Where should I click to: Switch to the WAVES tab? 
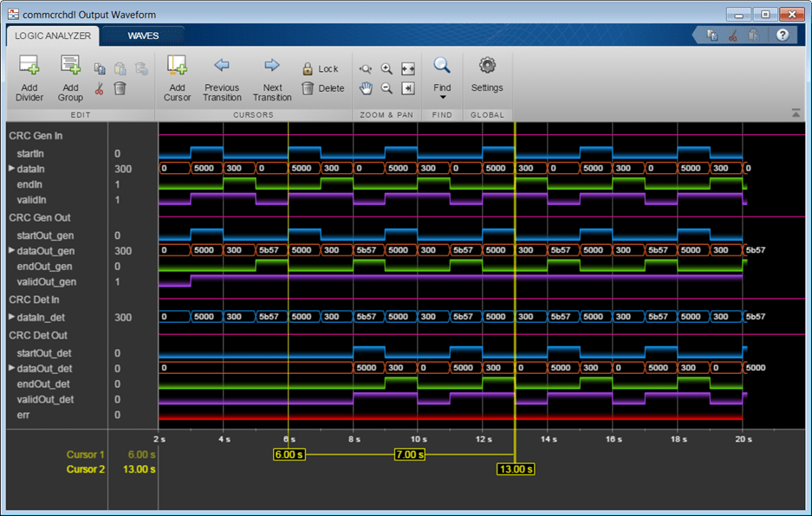(144, 35)
